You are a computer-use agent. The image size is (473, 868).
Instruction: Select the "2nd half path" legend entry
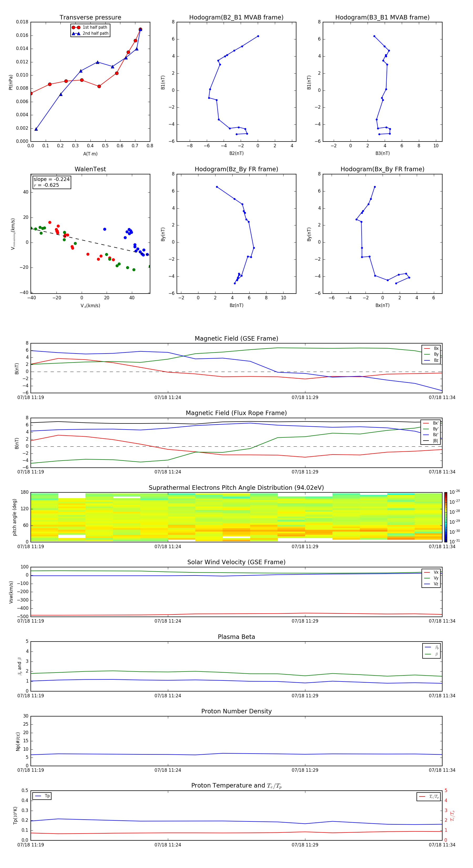click(90, 33)
